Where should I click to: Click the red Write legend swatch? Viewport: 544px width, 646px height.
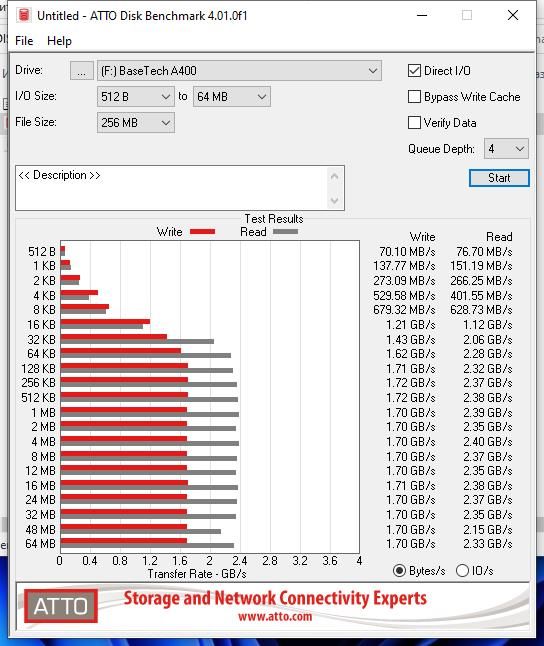[202, 232]
